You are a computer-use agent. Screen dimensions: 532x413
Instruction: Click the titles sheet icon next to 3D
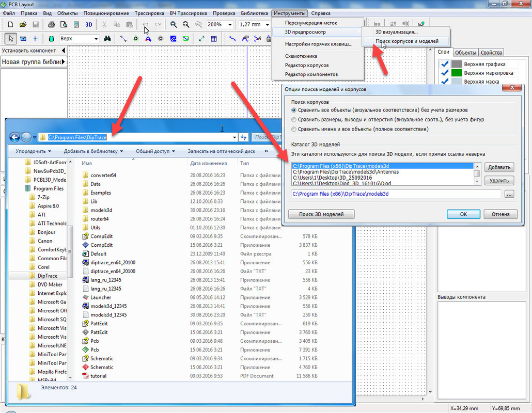[76, 24]
